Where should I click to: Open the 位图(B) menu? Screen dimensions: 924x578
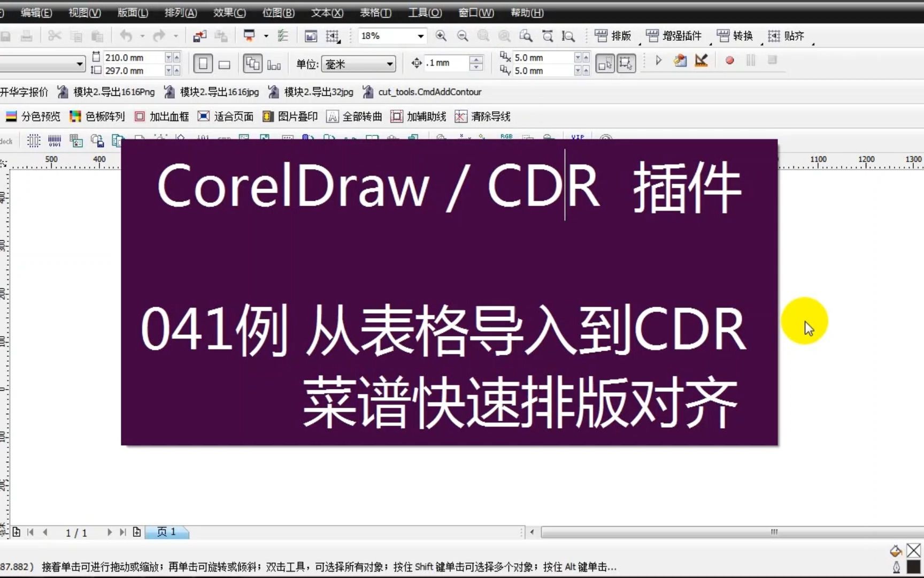pos(279,12)
